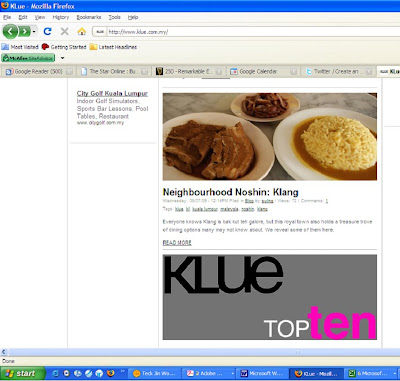Click the malaysia tag link
The height and width of the screenshot is (381, 400).
(229, 209)
